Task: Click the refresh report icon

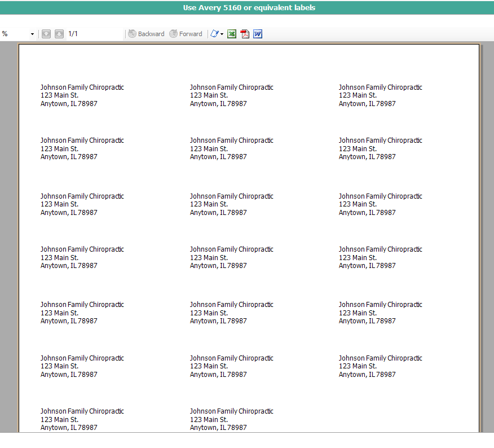Action: pos(214,34)
